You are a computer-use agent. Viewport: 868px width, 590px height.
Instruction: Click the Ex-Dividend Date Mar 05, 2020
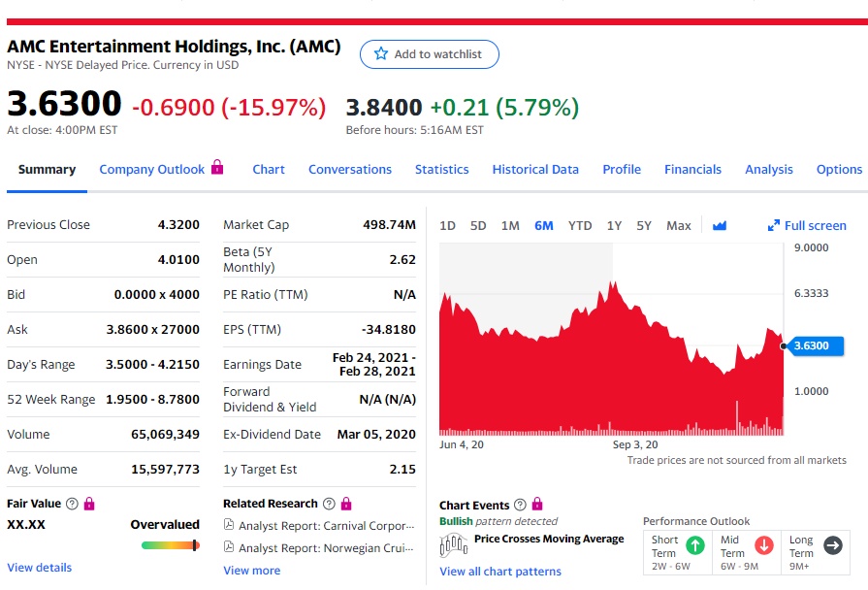[376, 434]
